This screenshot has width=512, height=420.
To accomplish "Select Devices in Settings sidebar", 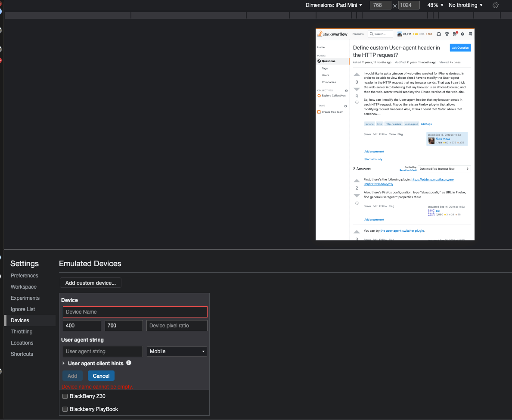I will click(30, 320).
